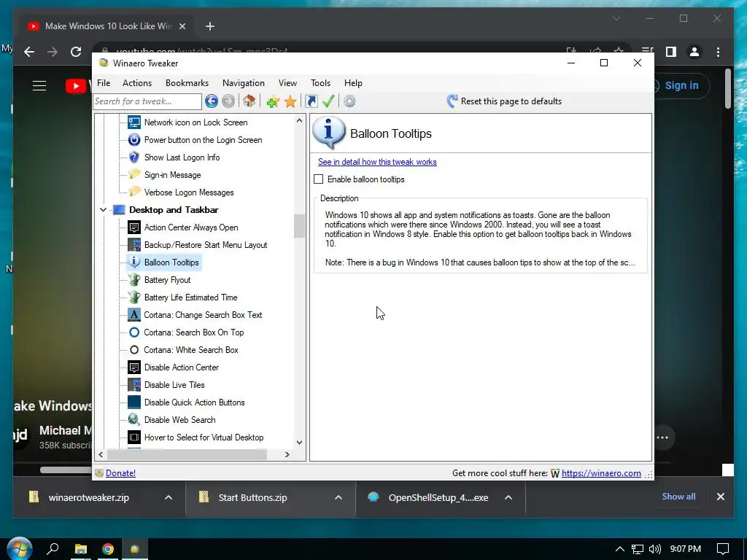Click the Battery Flyout icon

point(134,279)
